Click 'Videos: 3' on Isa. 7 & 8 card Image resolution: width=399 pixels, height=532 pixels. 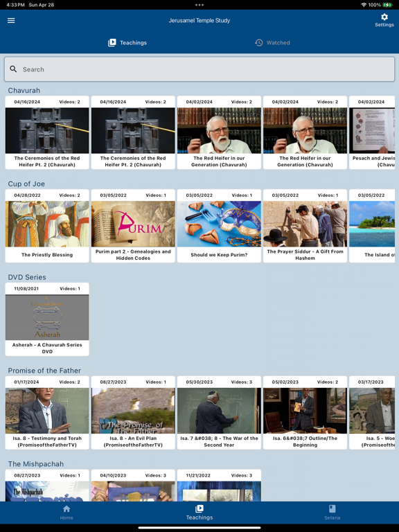(x=242, y=382)
